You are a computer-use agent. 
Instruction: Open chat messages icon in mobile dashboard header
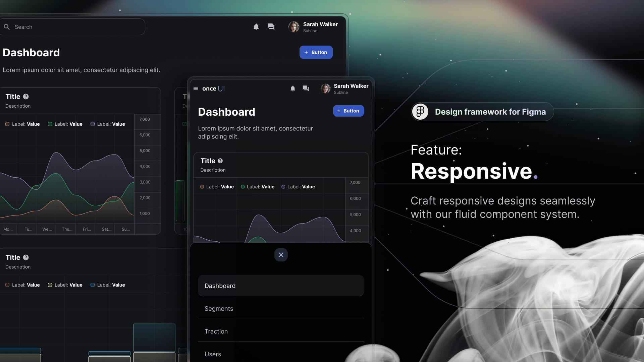coord(306,88)
